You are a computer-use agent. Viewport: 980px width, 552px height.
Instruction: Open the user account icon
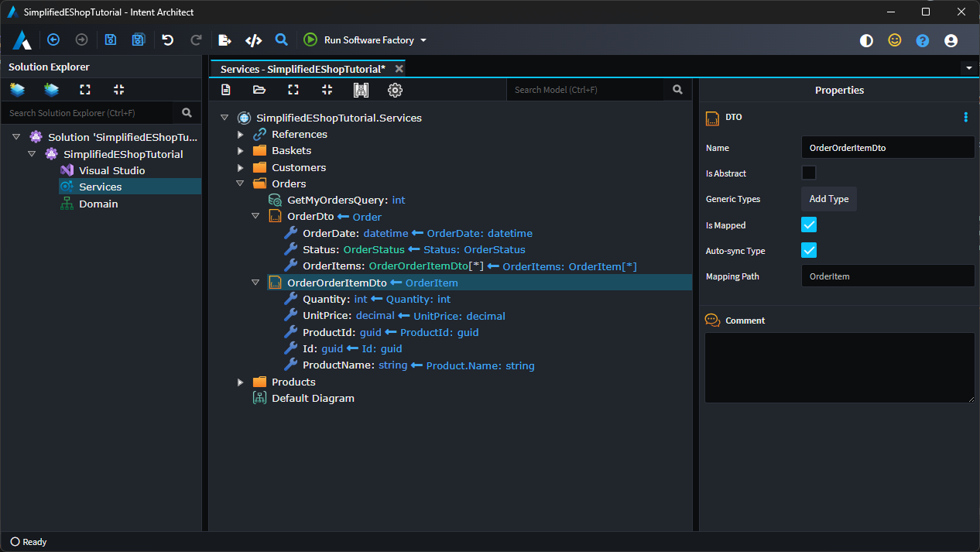click(951, 40)
